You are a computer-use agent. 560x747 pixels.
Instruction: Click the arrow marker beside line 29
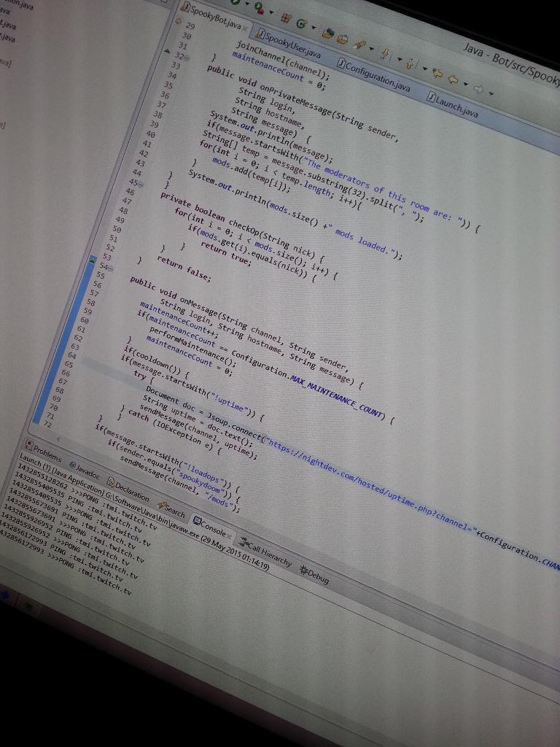(x=178, y=20)
